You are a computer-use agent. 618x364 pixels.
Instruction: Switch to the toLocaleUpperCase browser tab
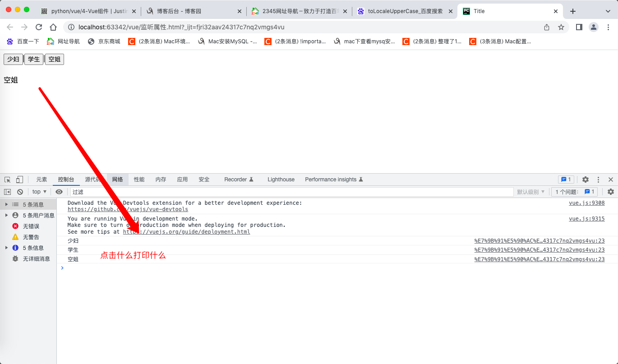point(405,11)
